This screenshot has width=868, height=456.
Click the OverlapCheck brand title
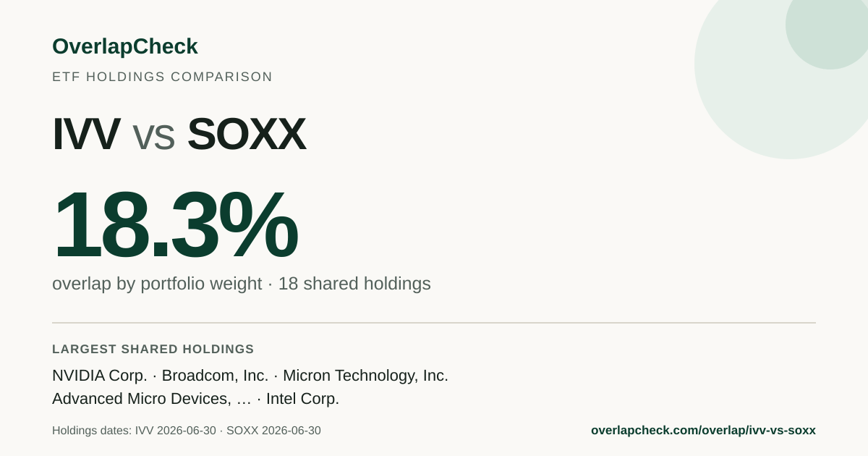click(124, 46)
